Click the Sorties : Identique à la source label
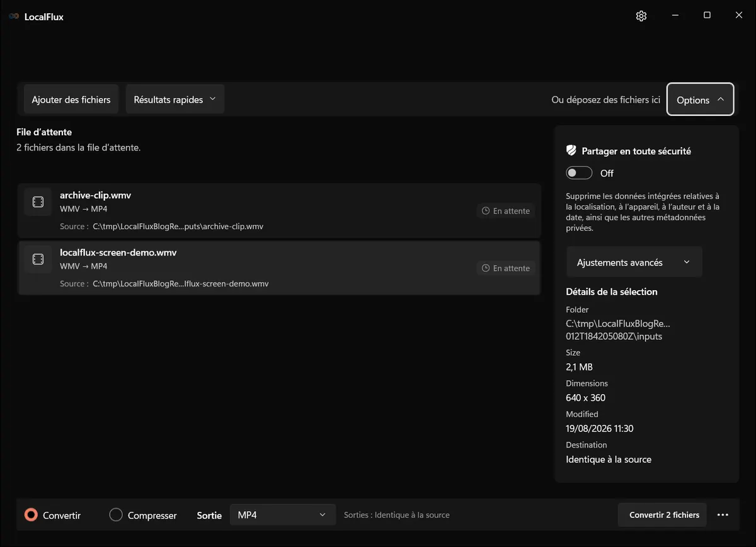Image resolution: width=756 pixels, height=547 pixels. pyautogui.click(x=397, y=515)
